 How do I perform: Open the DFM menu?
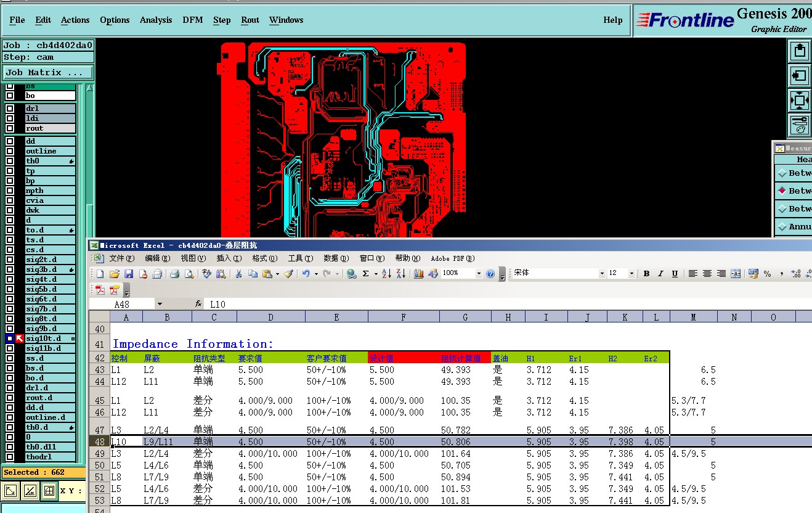click(192, 20)
